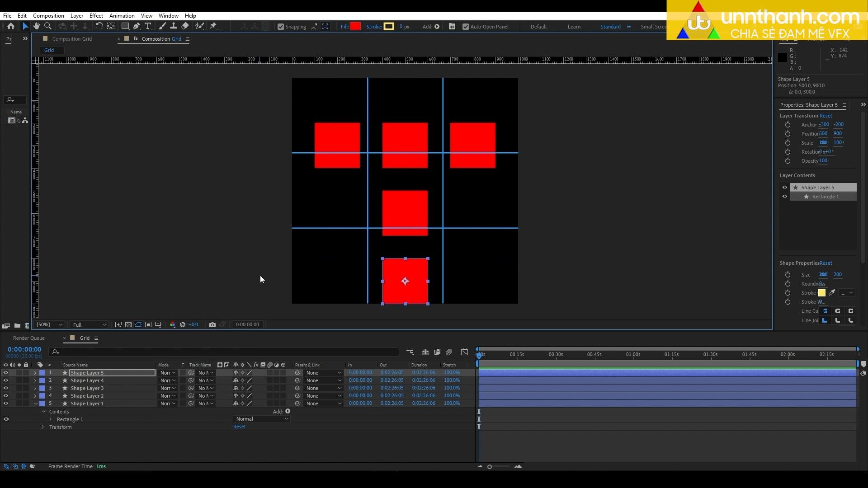Click the Graph Editor icon in timeline
The height and width of the screenshot is (488, 868).
(x=464, y=352)
